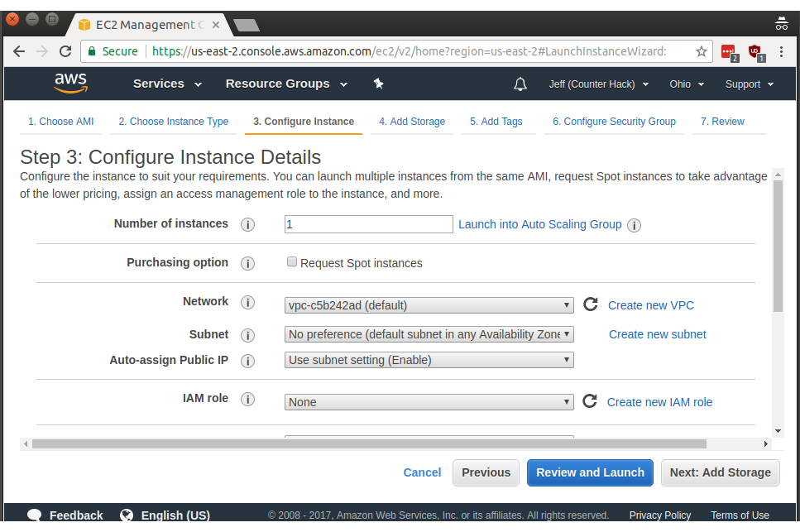Open the IAM role dropdown
The image size is (800, 532).
(x=429, y=402)
